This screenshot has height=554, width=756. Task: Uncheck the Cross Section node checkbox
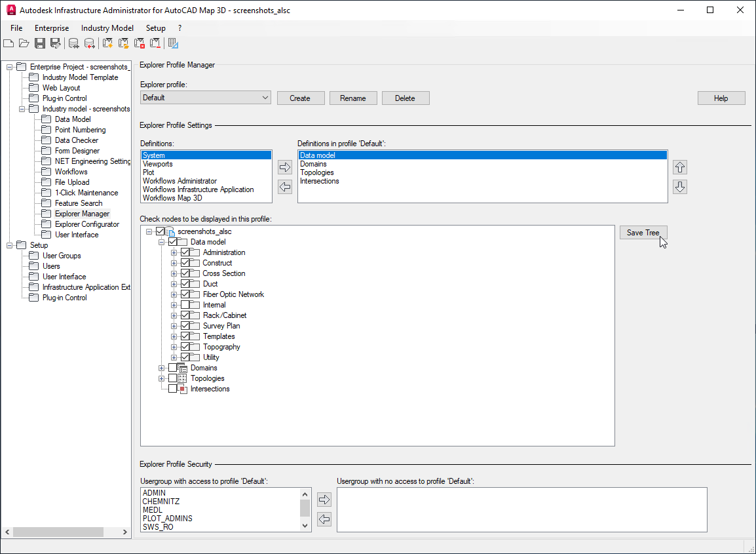(x=185, y=273)
